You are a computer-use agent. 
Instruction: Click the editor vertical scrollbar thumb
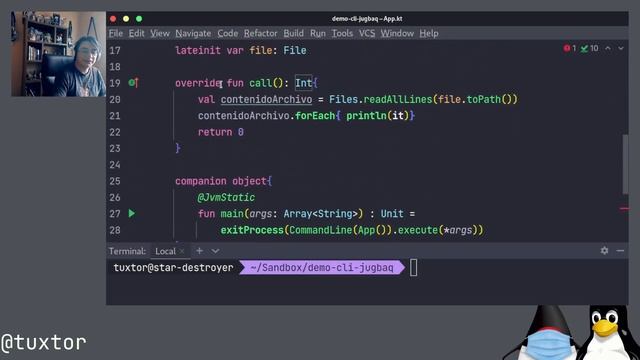pos(625,164)
